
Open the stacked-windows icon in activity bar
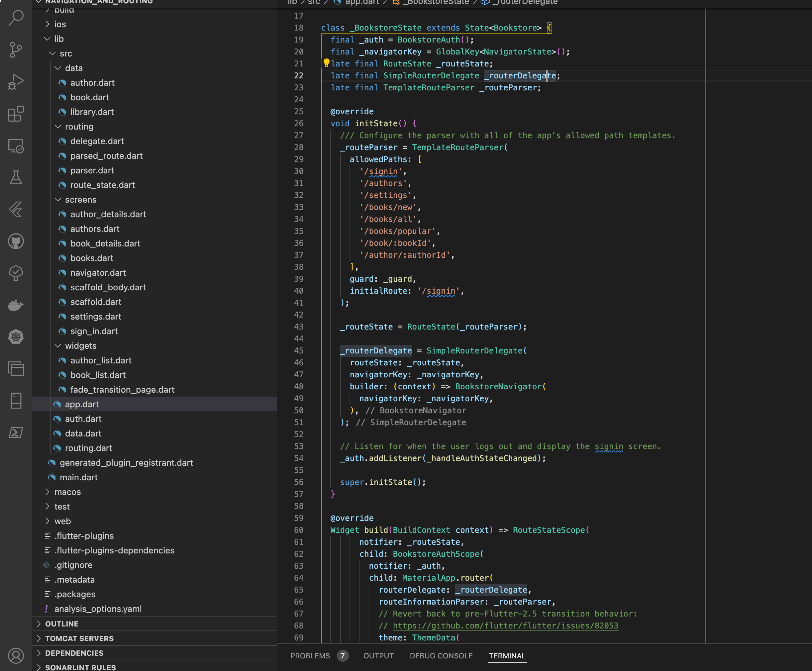(16, 368)
